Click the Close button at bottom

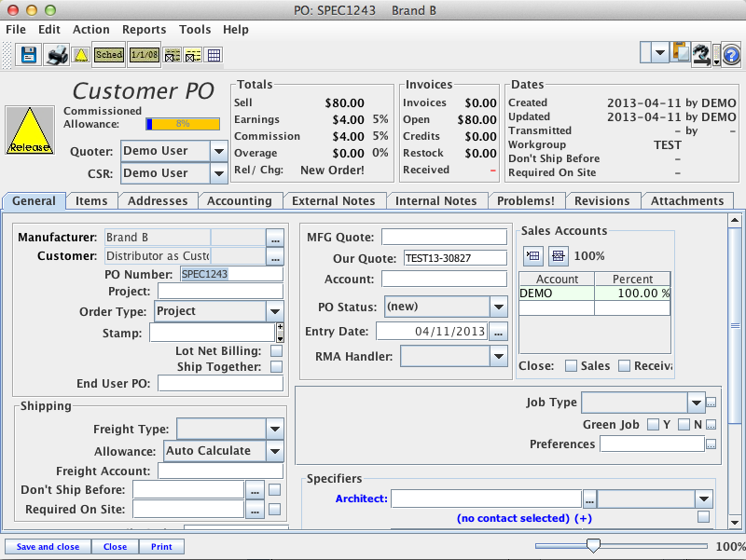point(115,547)
